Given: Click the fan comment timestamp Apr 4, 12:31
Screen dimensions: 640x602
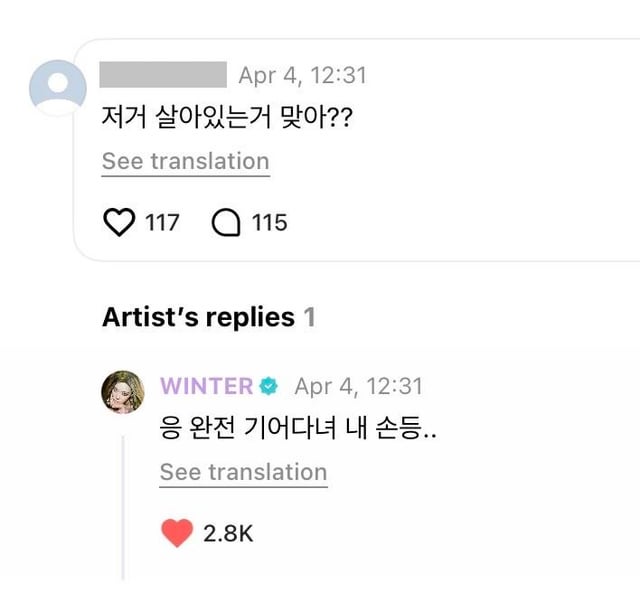Looking at the screenshot, I should [x=303, y=75].
